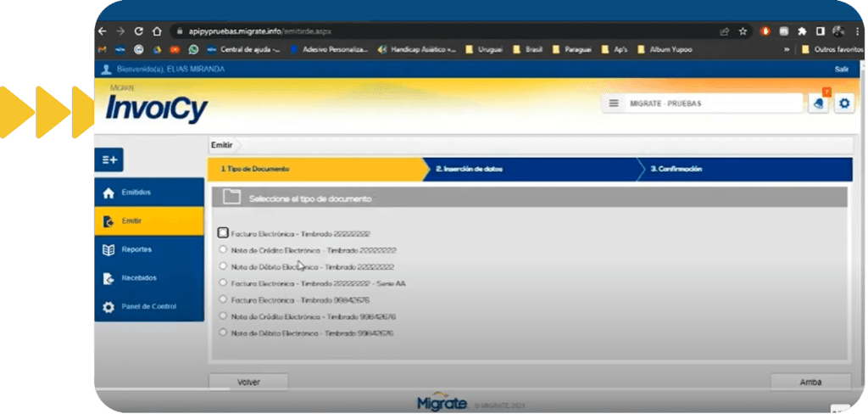Image resolution: width=868 pixels, height=419 pixels.
Task: Click the sidebar collapse menu button
Action: click(x=109, y=159)
